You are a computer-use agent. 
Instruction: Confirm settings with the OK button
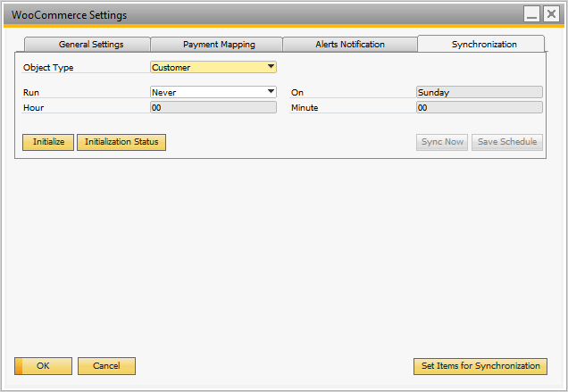(x=43, y=366)
